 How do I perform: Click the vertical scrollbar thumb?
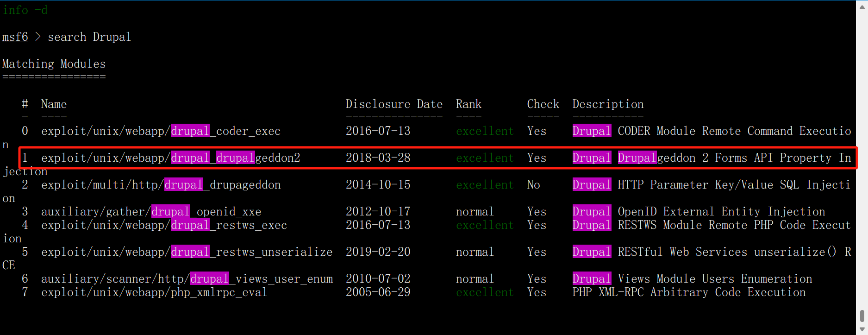tap(862, 316)
